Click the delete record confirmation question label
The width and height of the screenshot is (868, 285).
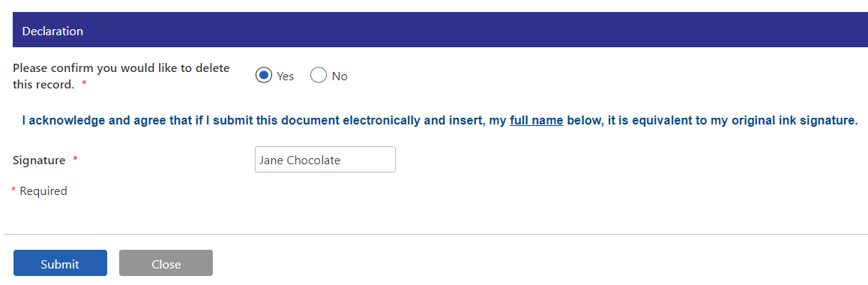(x=121, y=76)
